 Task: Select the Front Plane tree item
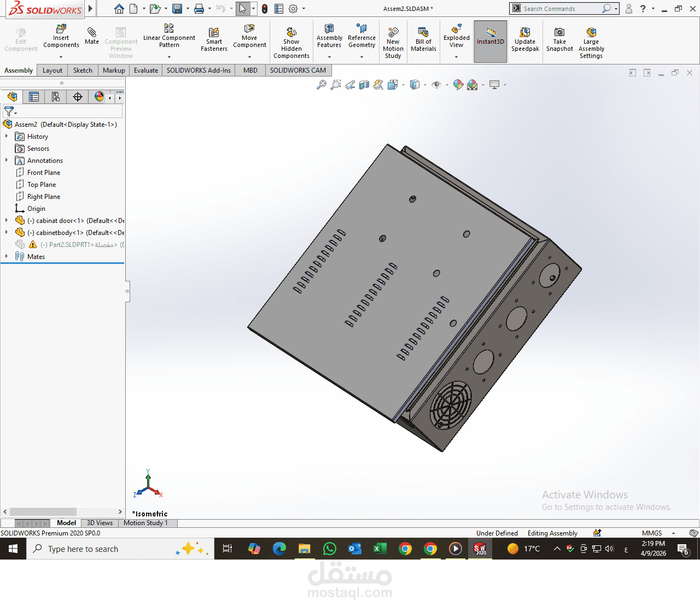pos(44,173)
